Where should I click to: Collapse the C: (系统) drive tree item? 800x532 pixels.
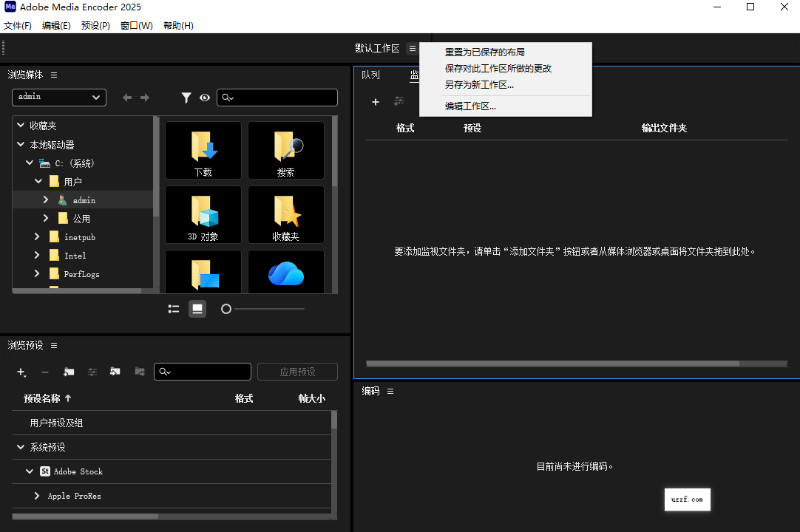(x=29, y=163)
